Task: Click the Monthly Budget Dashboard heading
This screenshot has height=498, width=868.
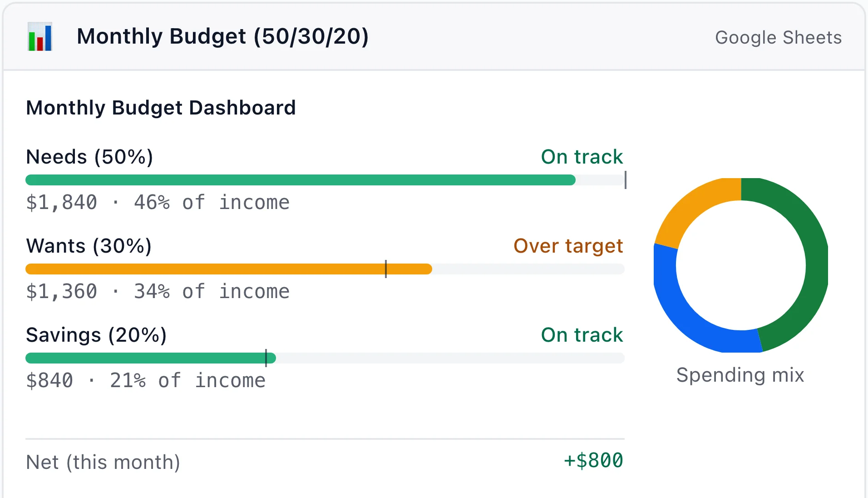Action: [x=161, y=108]
